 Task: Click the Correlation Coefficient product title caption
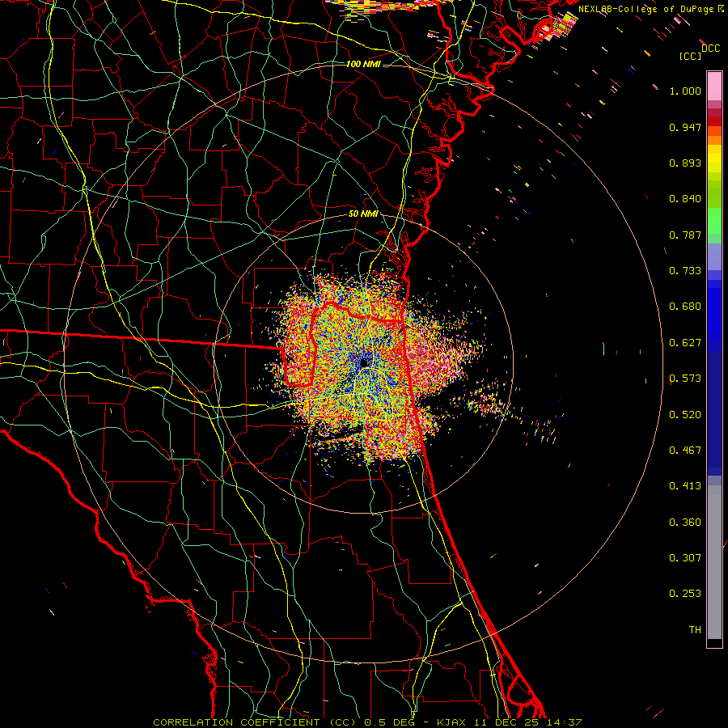(x=366, y=722)
